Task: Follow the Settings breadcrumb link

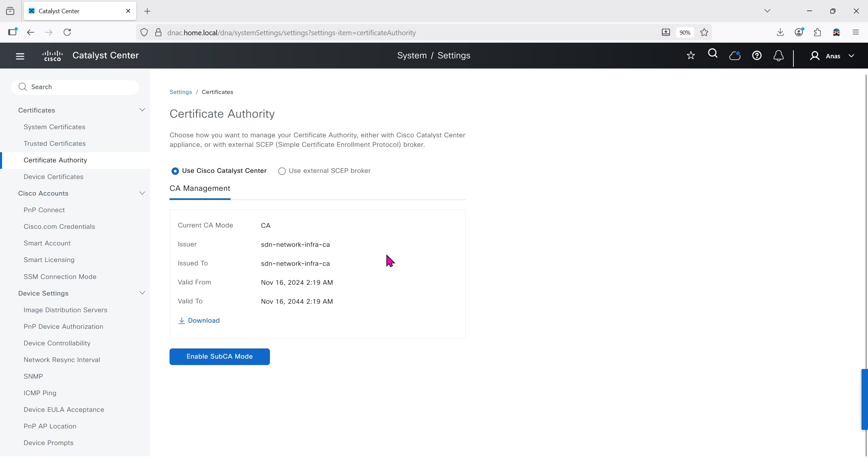Action: coord(180,92)
